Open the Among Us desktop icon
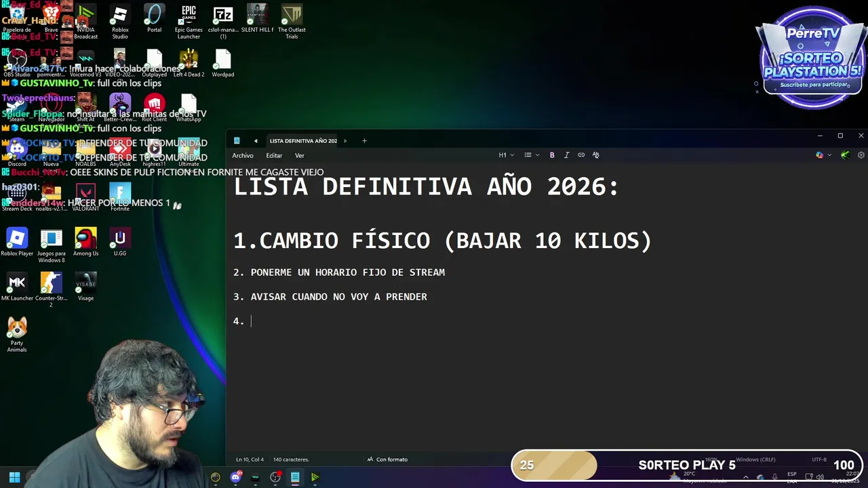 tap(85, 242)
